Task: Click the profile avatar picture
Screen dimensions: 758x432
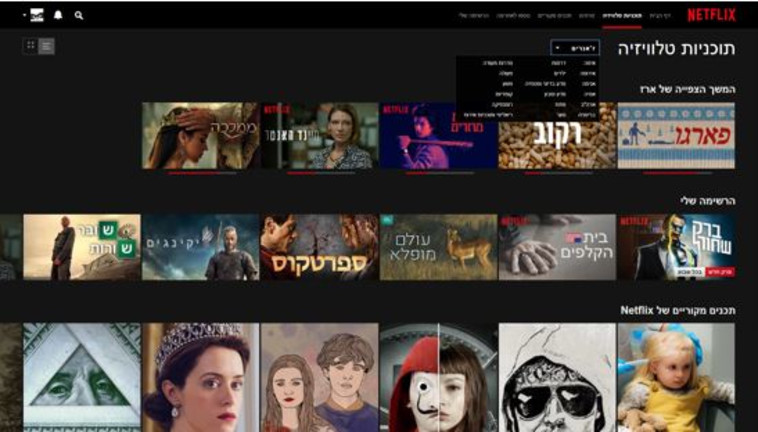Action: pos(37,16)
